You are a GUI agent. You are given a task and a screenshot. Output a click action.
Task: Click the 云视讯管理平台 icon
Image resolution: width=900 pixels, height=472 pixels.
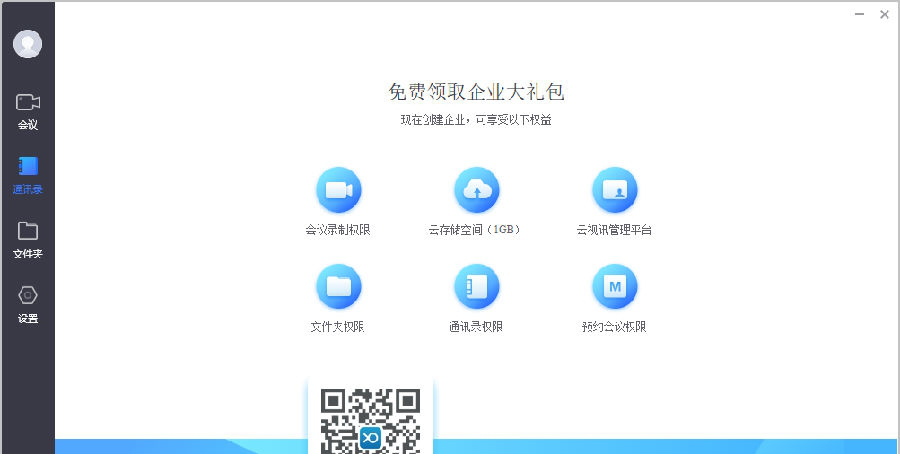615,190
